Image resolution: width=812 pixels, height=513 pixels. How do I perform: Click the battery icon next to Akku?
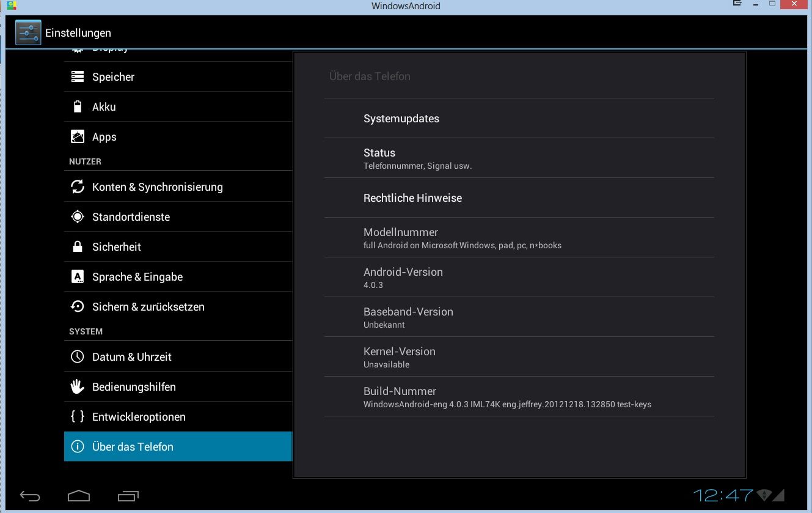78,106
